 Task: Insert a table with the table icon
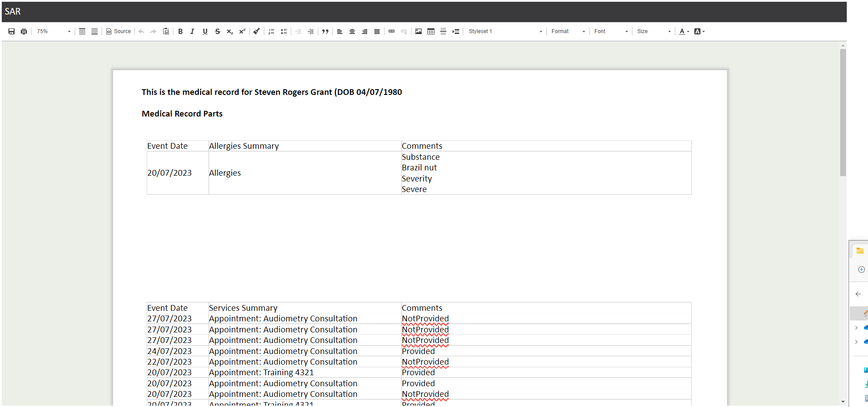(430, 31)
